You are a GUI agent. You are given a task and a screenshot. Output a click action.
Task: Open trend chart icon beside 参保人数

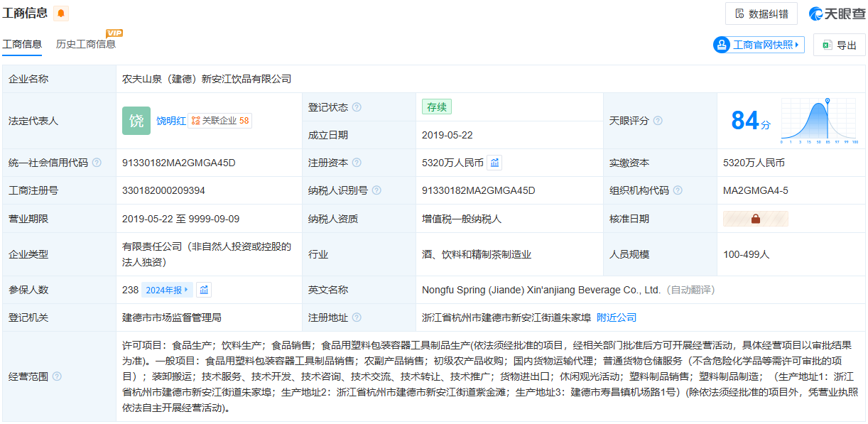tap(205, 290)
